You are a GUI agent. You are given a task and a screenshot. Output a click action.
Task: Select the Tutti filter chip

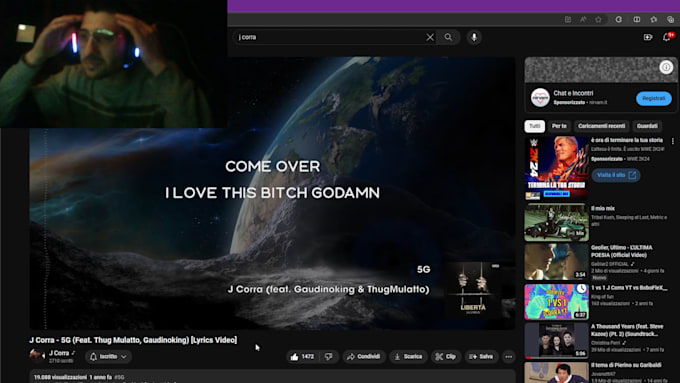535,126
